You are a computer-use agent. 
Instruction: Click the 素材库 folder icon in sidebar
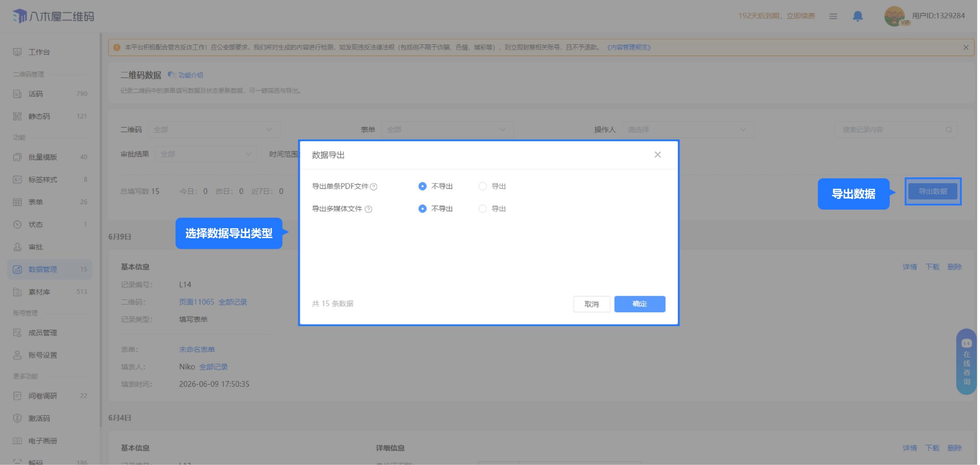[x=17, y=292]
